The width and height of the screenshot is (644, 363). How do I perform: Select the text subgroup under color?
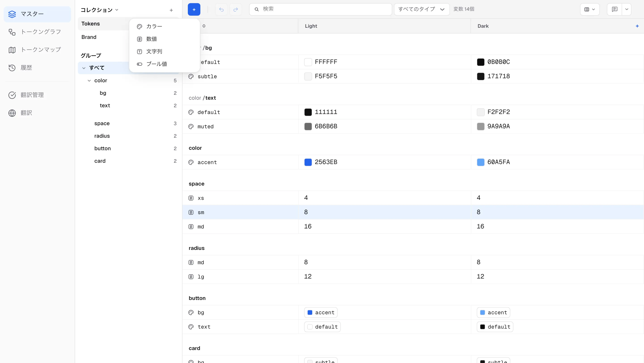point(129,106)
